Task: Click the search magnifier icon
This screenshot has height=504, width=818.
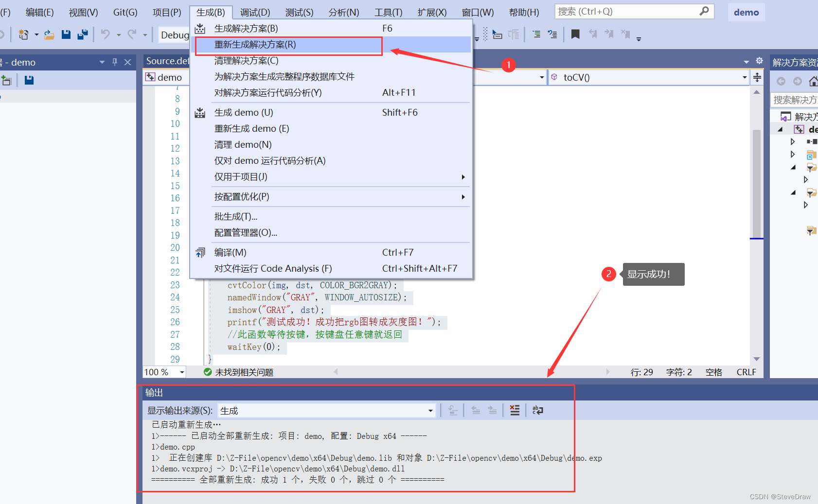Action: [704, 11]
